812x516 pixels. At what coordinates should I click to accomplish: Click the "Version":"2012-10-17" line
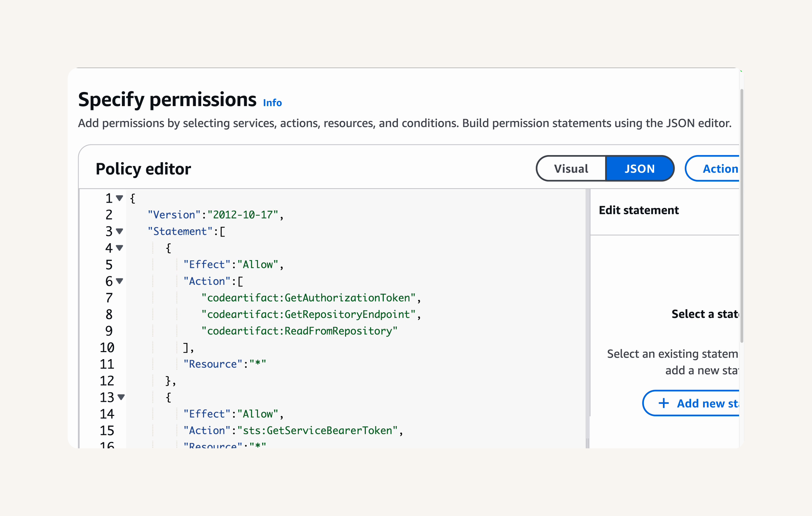[216, 215]
